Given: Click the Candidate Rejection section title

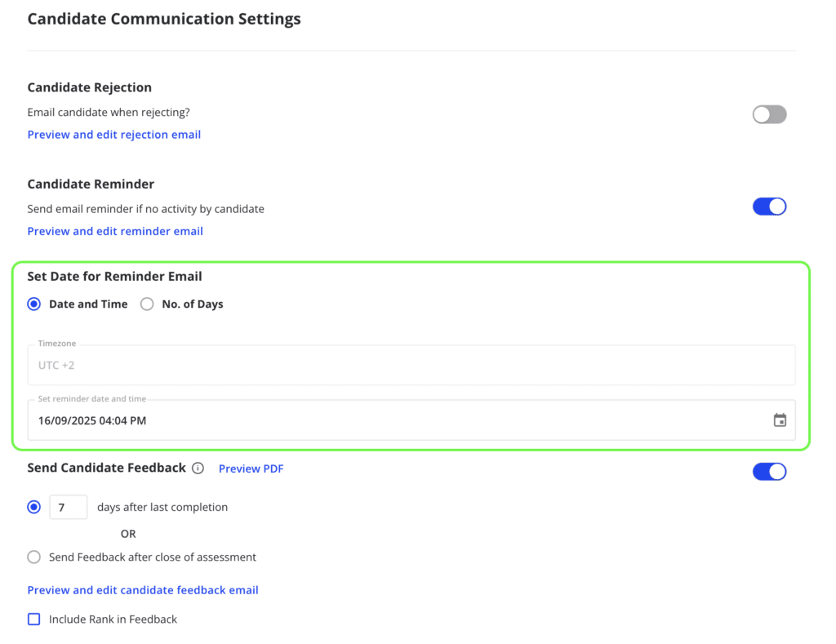Looking at the screenshot, I should pos(90,87).
